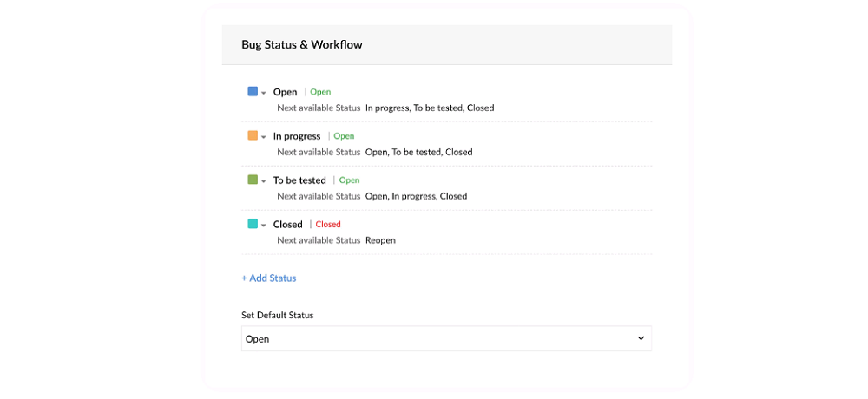Open the color arrow beside In progress

pos(264,137)
